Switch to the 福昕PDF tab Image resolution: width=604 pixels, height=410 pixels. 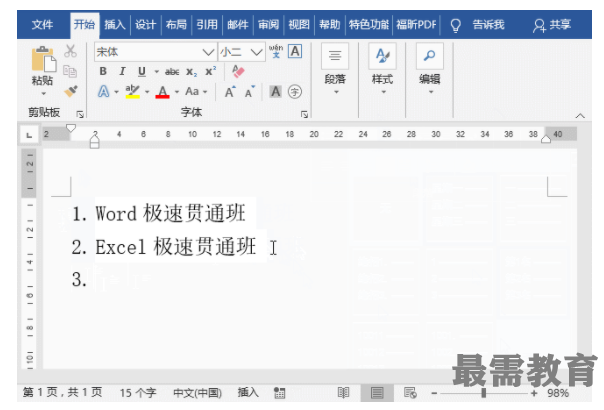(x=416, y=25)
